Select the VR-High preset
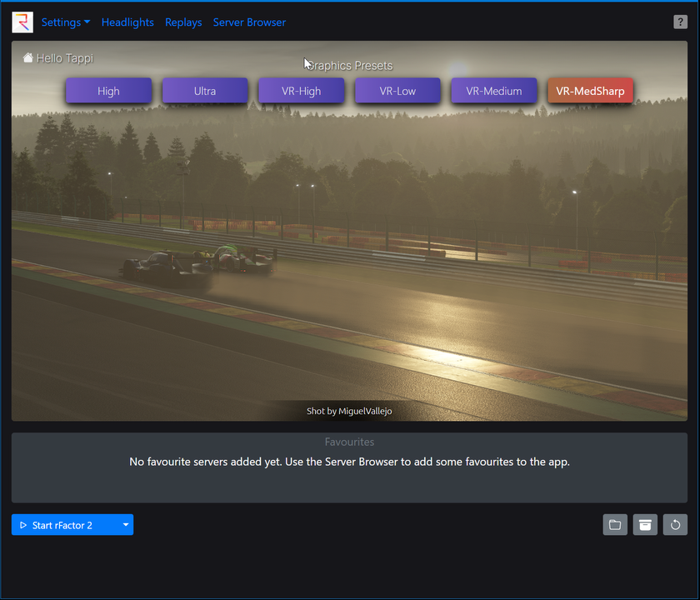This screenshot has height=600, width=700. tap(302, 91)
